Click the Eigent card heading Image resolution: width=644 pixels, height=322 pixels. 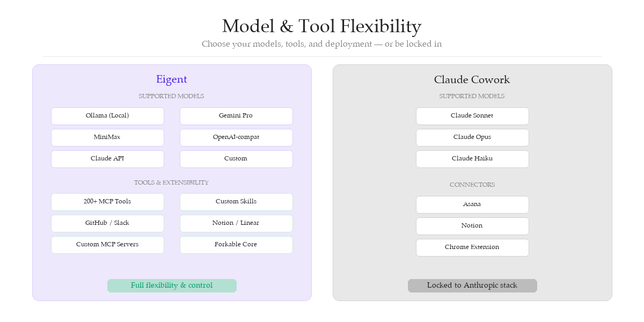coord(172,79)
